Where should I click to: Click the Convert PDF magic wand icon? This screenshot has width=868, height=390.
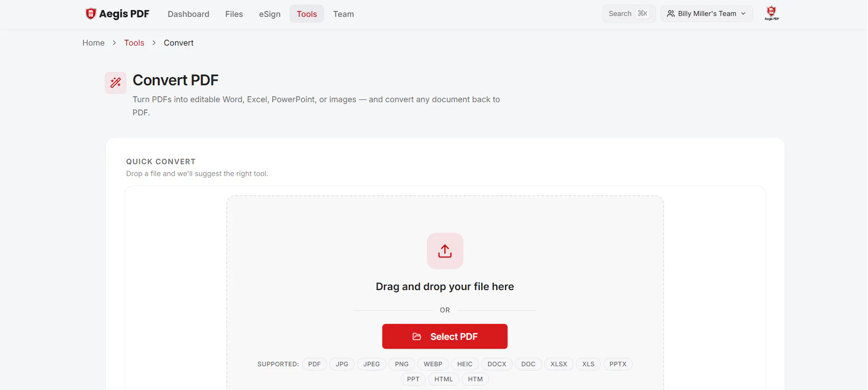point(116,83)
